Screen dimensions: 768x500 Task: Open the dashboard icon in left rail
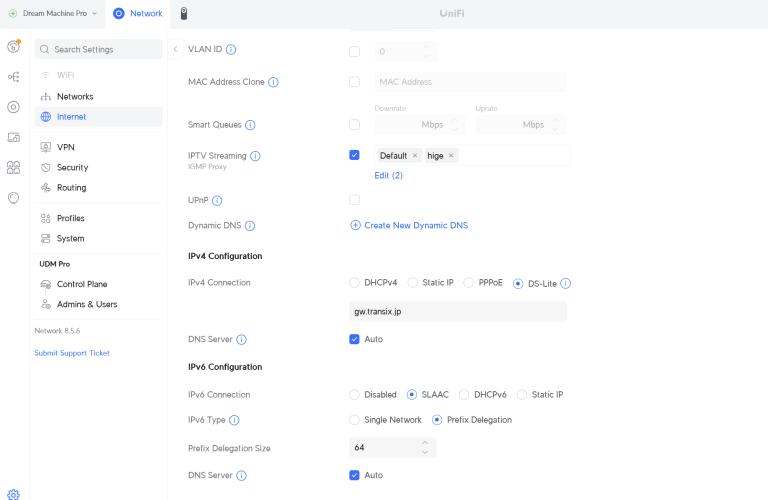(x=14, y=46)
